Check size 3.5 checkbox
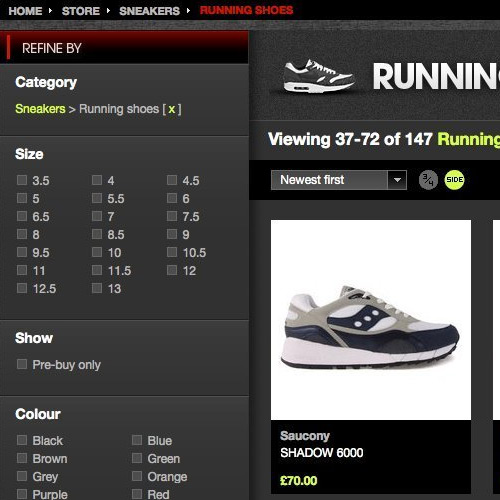Screen dimensions: 500x500 tap(22, 180)
